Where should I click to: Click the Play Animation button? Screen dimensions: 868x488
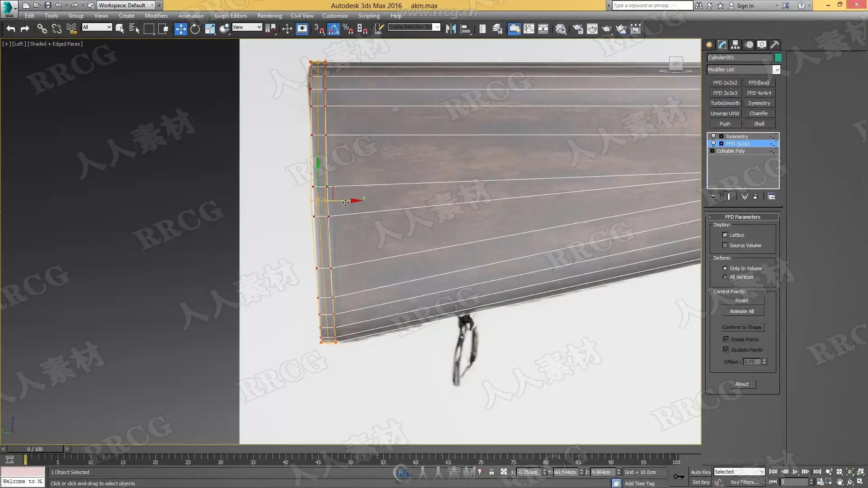(795, 472)
